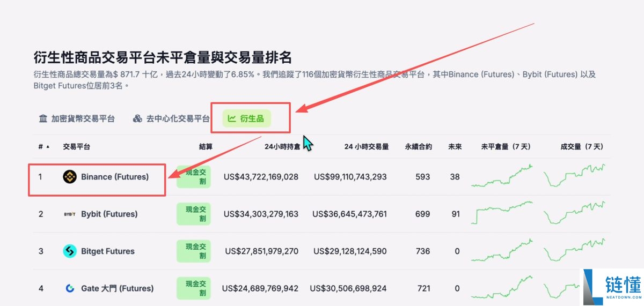Image resolution: width=644 pixels, height=306 pixels.
Task: Click the US$24,689,769,942 open interest value
Action: coord(260,288)
